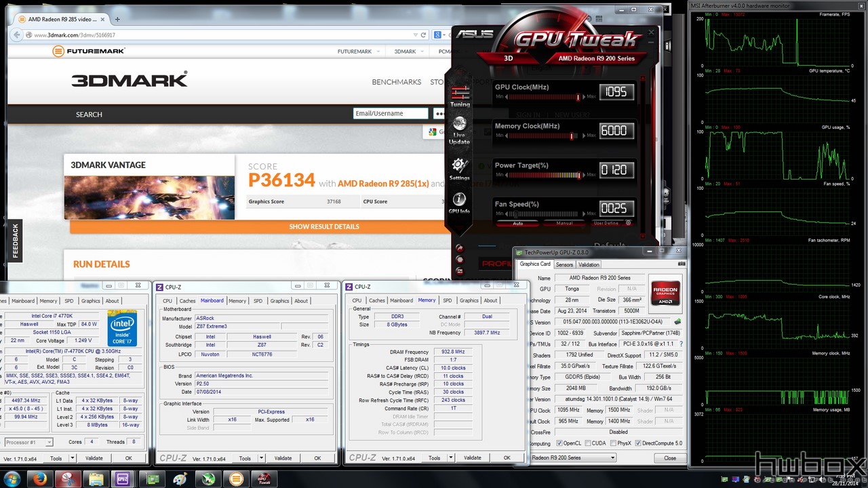The width and height of the screenshot is (868, 488).
Task: Open the GPU Tweak taskbar icon
Action: click(x=264, y=479)
